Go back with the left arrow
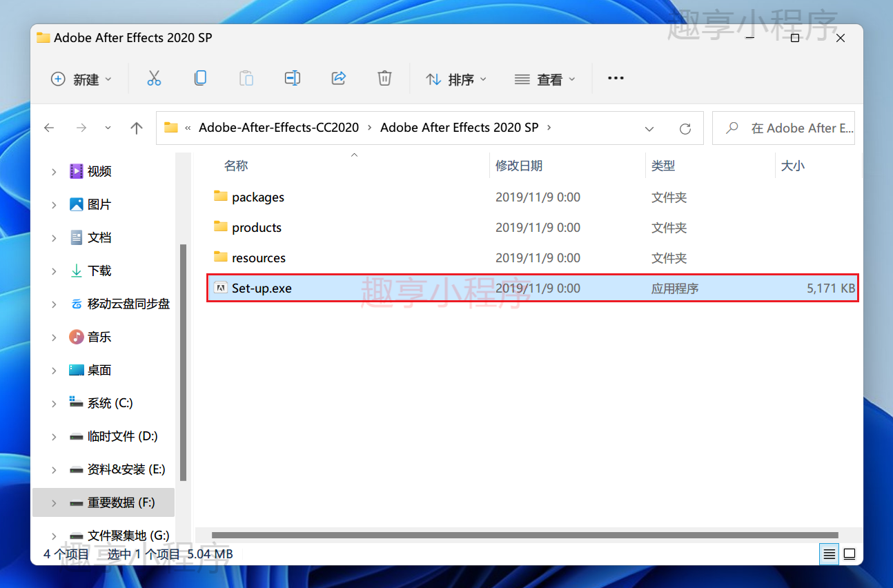893x588 pixels. tap(49, 128)
